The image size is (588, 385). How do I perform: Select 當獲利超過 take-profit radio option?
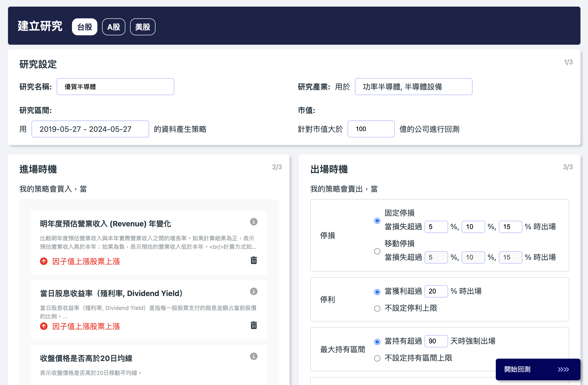point(377,292)
